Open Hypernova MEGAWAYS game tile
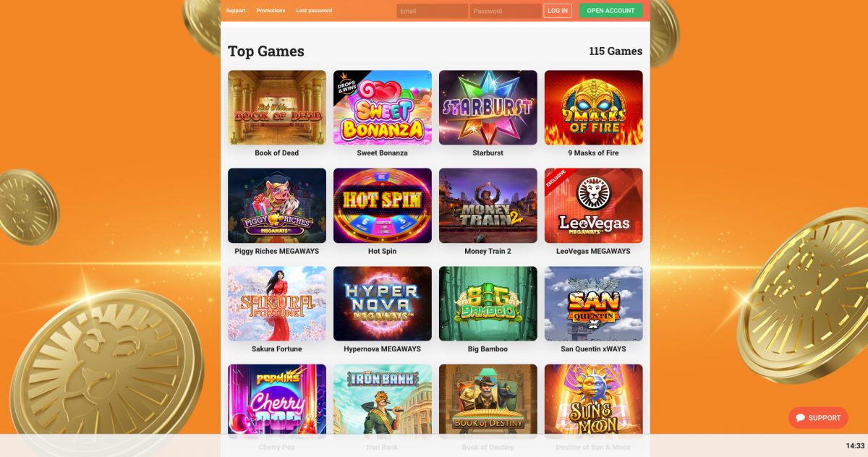This screenshot has height=457, width=868. (383, 304)
